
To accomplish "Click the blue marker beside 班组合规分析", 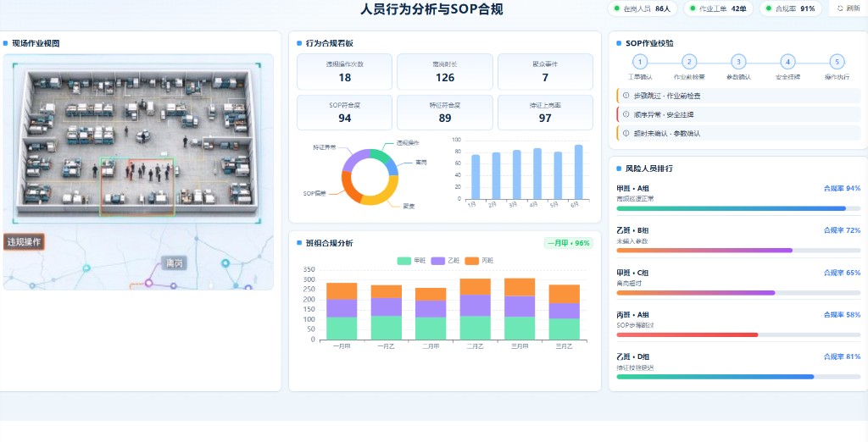I will pos(299,243).
